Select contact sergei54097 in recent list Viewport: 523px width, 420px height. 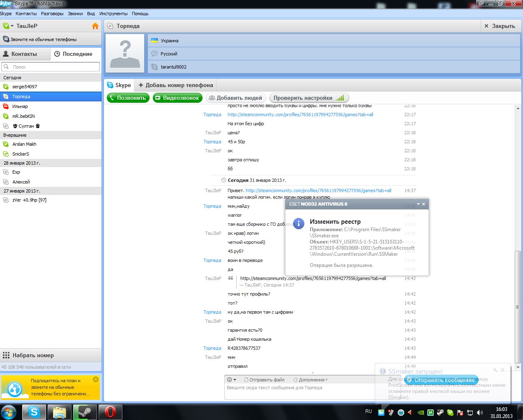click(51, 87)
